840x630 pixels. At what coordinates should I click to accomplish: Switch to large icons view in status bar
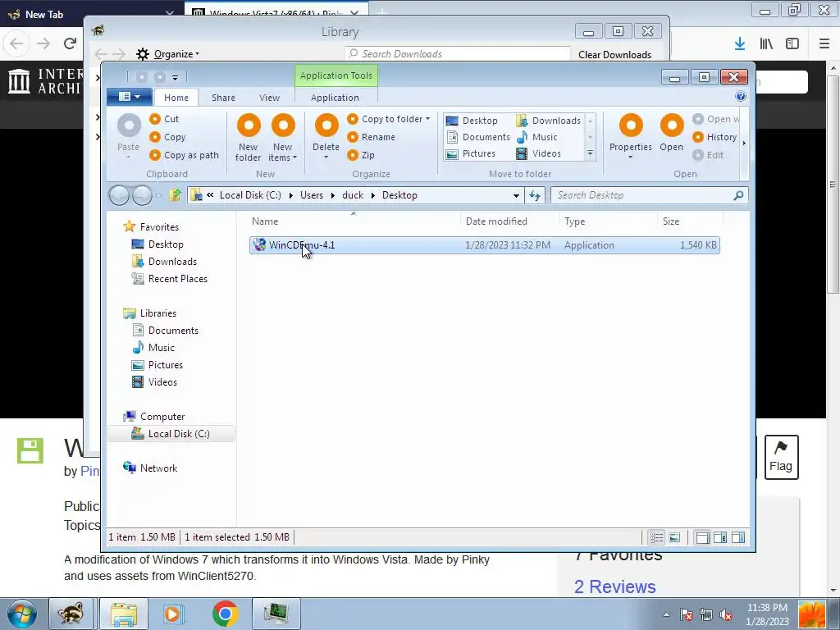click(x=674, y=537)
